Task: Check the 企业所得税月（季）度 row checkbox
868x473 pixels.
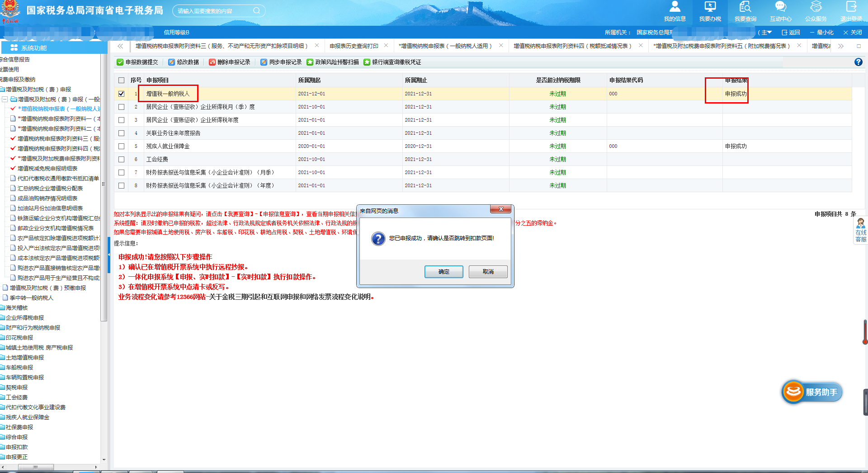Action: (x=121, y=107)
